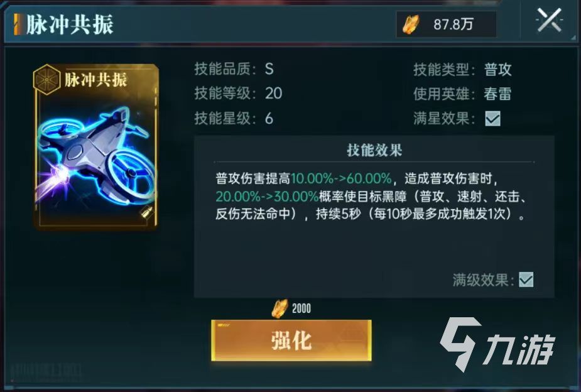
Task: Open the 脉冲共振 drone card artwork
Action: (x=96, y=148)
